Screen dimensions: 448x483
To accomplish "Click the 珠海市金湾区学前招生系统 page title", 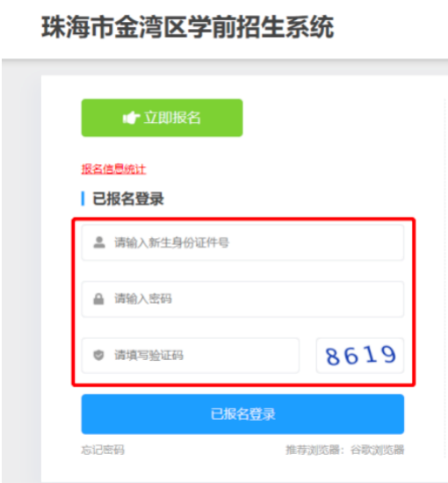I will 188,27.
